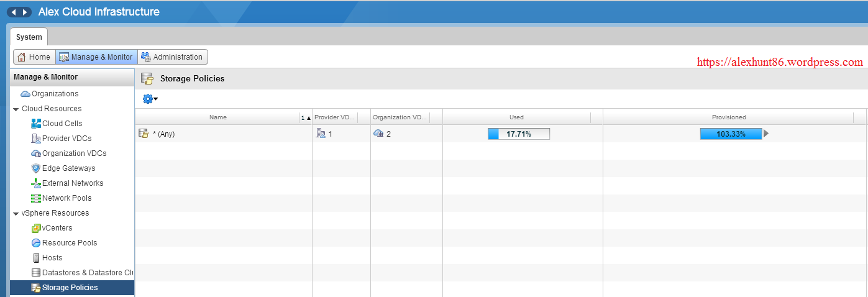Click the Network Pools icon
Image resolution: width=868 pixels, height=297 pixels.
36,198
